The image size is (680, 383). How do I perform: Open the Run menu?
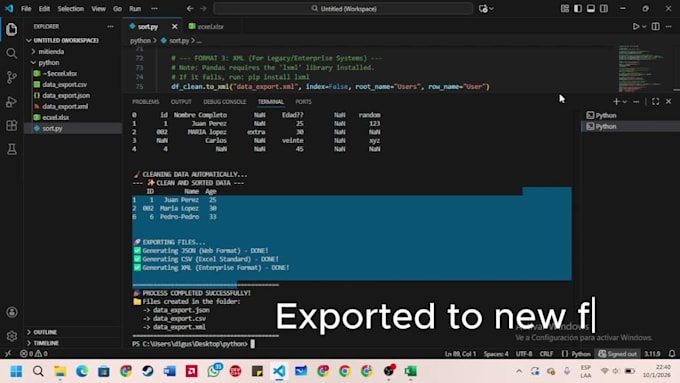135,9
